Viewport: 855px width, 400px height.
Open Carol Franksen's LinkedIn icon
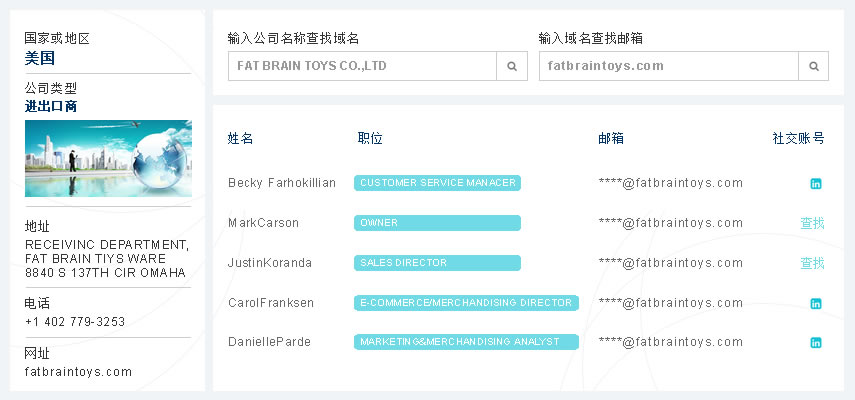816,303
